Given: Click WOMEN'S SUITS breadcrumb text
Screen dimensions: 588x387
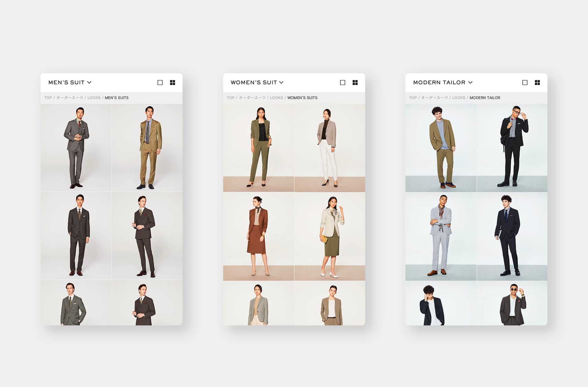Looking at the screenshot, I should (x=302, y=98).
